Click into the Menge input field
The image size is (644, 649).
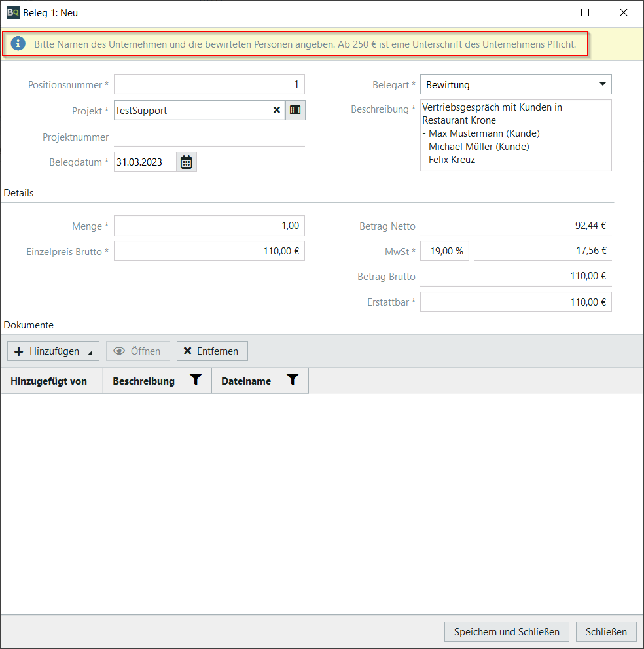point(209,226)
